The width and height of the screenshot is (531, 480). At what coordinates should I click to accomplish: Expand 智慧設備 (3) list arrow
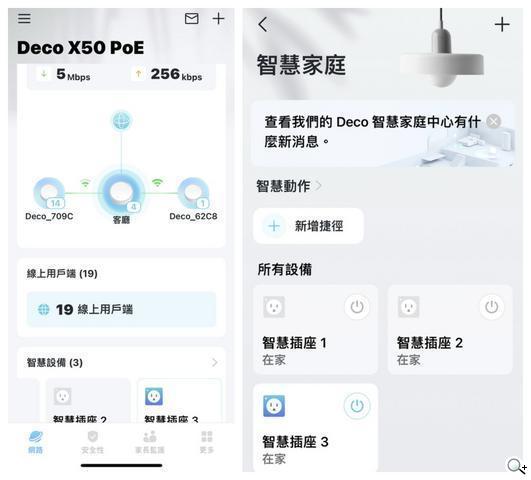click(214, 362)
